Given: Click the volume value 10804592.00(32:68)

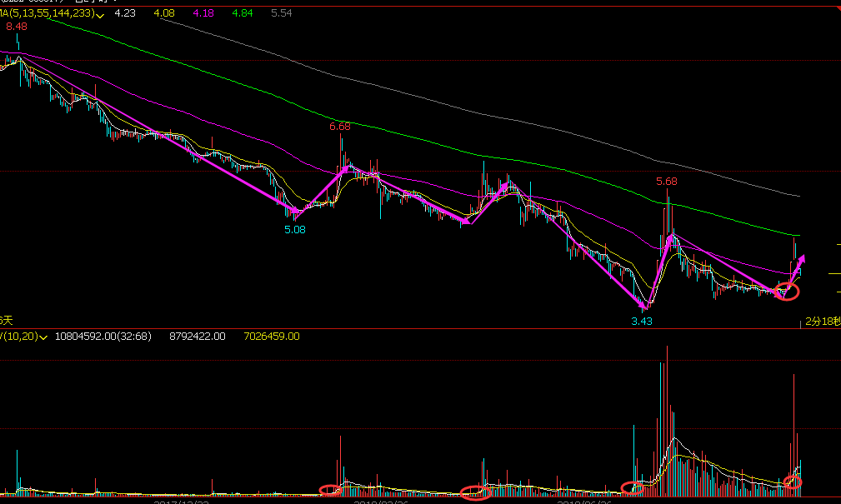Looking at the screenshot, I should (103, 337).
